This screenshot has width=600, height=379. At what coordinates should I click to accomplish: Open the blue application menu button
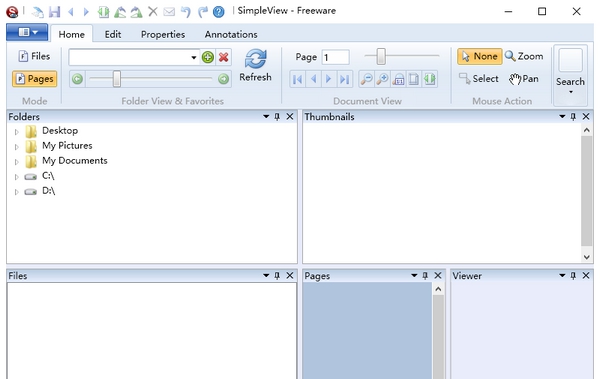tap(27, 32)
